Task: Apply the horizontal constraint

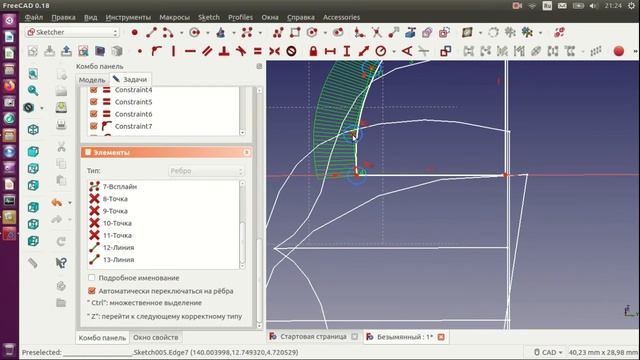Action: [190, 51]
